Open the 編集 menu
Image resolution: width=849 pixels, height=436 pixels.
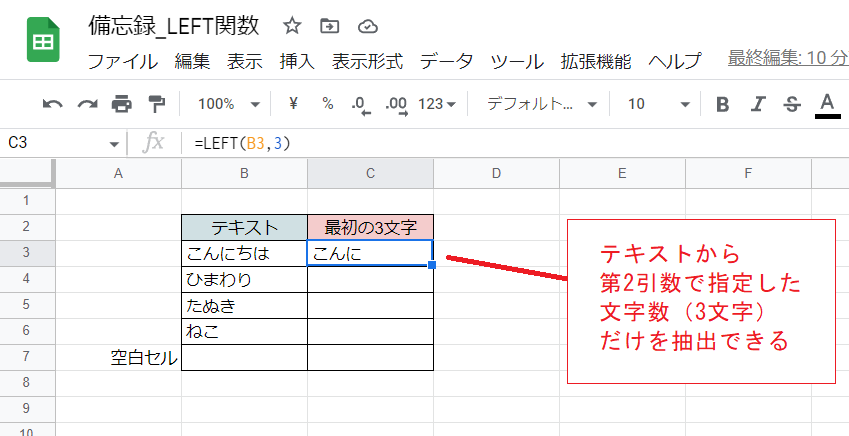(x=192, y=61)
